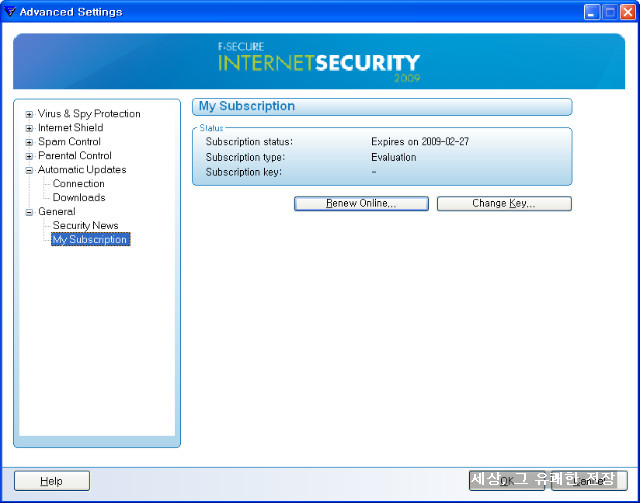Viewport: 640px width, 503px height.
Task: Select Automatic Updates in tree
Action: pos(82,170)
